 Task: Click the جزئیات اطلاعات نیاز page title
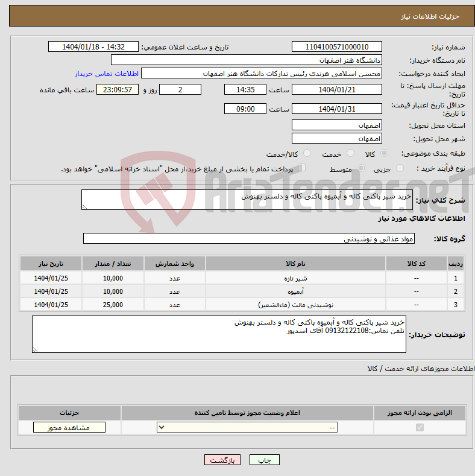(x=430, y=16)
